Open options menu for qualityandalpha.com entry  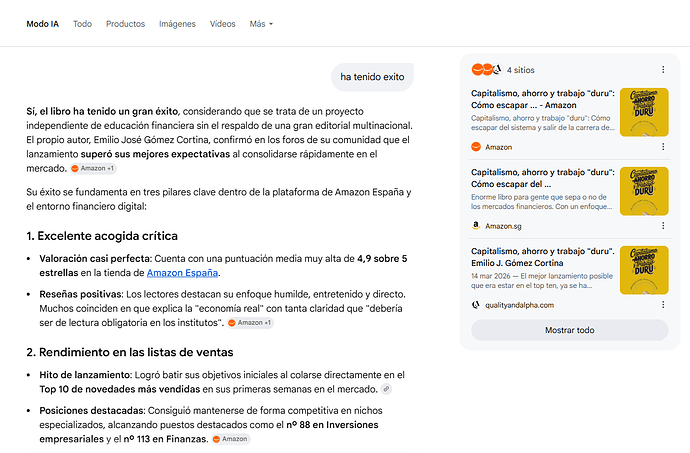(x=663, y=305)
